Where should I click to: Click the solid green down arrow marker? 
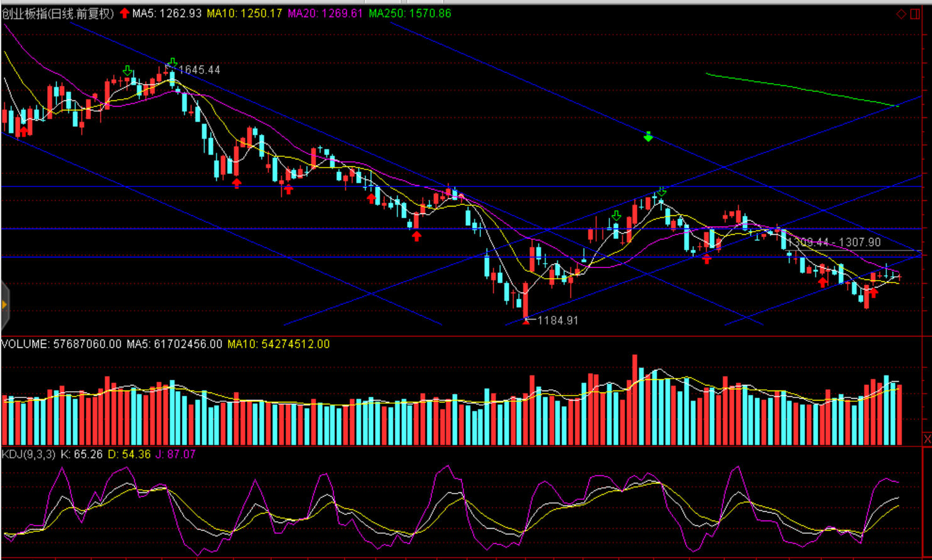pos(648,136)
